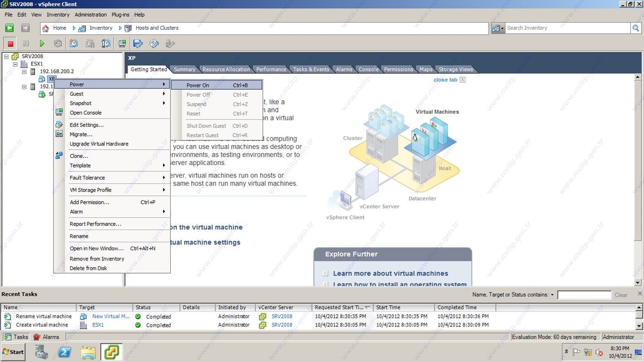Click New Virtual M... target link

coord(111,316)
